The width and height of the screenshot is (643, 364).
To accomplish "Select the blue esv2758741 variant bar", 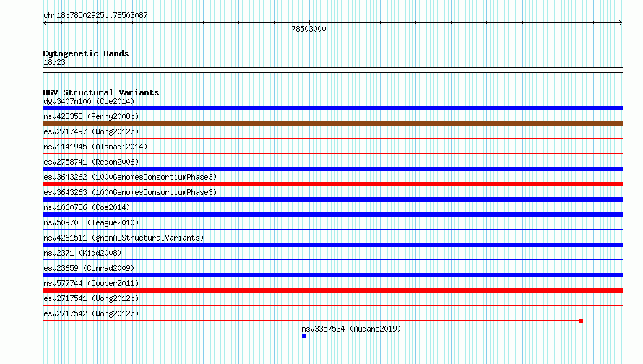I will [x=332, y=169].
